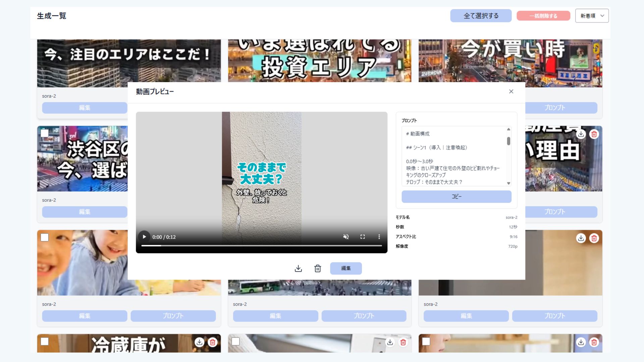Click download icon on 理由 thumbnail card
This screenshot has height=362, width=644.
(x=581, y=134)
